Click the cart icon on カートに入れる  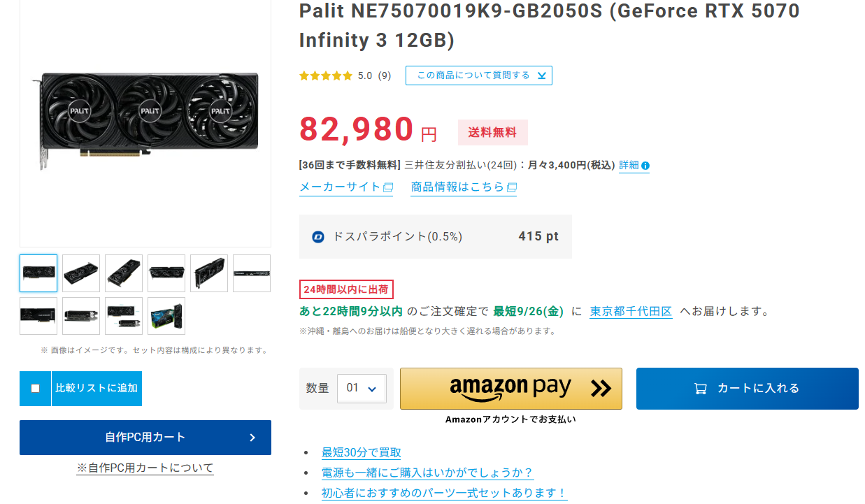tap(700, 389)
